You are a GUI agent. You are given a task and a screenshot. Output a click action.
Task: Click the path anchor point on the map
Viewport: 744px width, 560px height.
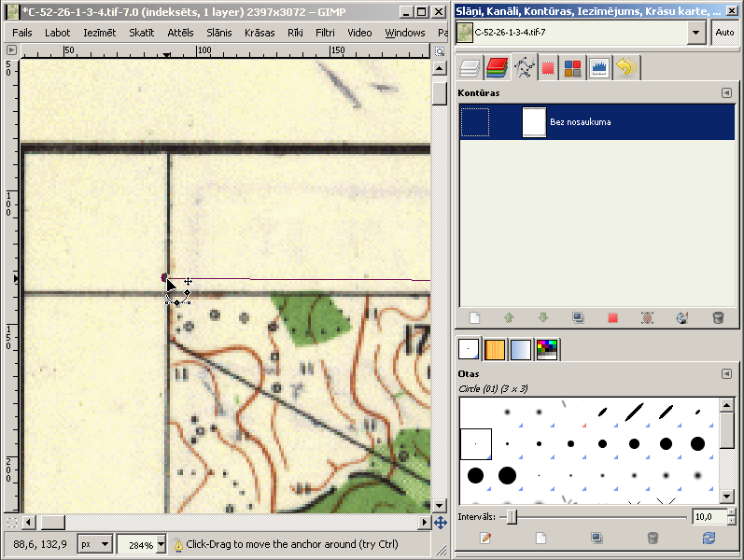[164, 277]
